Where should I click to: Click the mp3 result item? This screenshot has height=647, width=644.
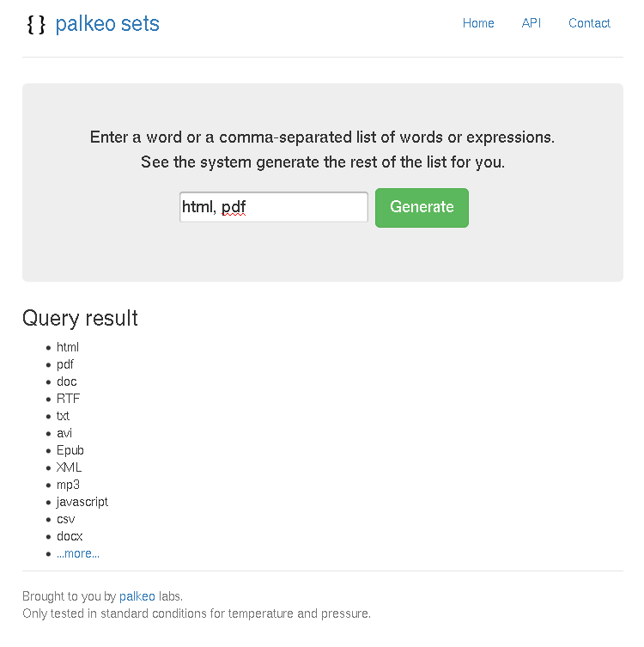(68, 485)
